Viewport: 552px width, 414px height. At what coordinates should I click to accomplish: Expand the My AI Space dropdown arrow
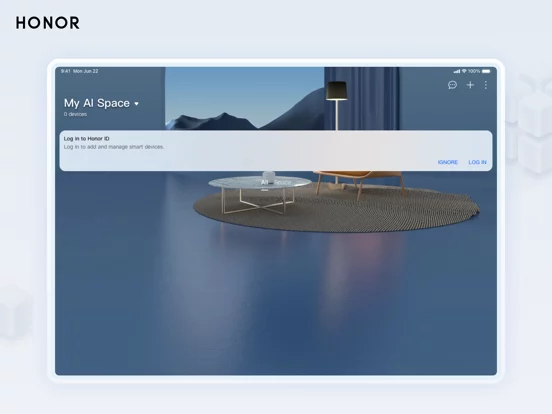pos(137,104)
